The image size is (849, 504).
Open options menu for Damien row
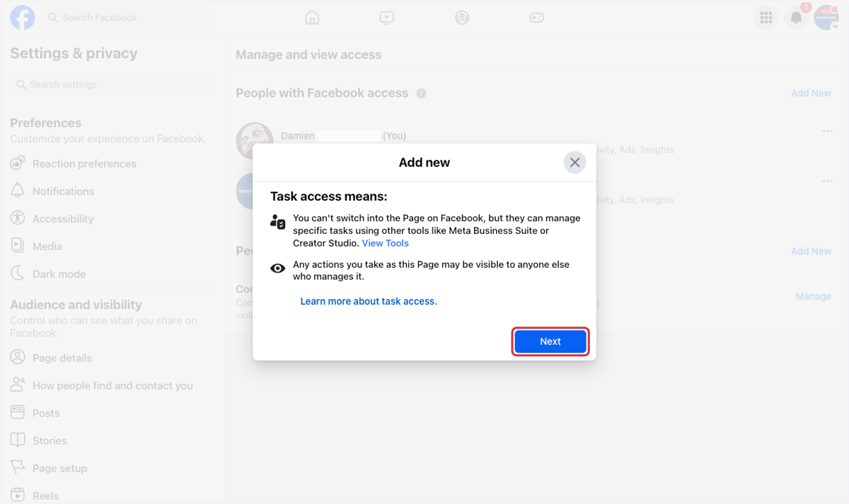(827, 131)
